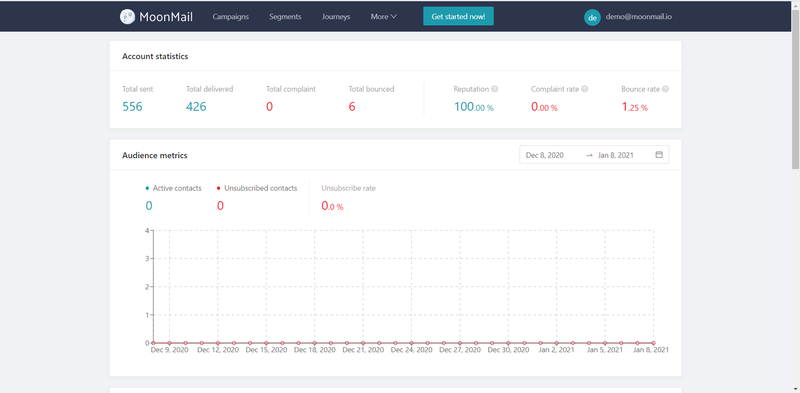Click chart data point at Dec 9, 2020
Screen dimensions: 800x393
(x=169, y=343)
